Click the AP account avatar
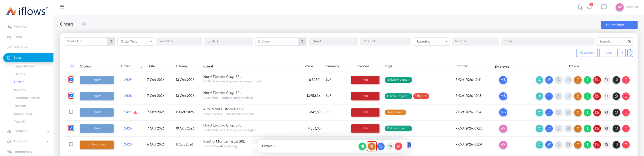 click(619, 7)
